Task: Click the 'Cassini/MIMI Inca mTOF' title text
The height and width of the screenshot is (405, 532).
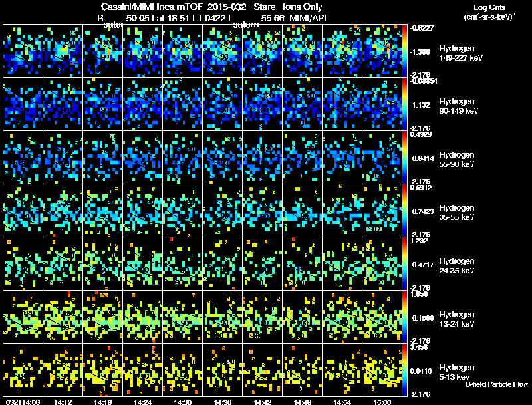Action: tap(152, 7)
